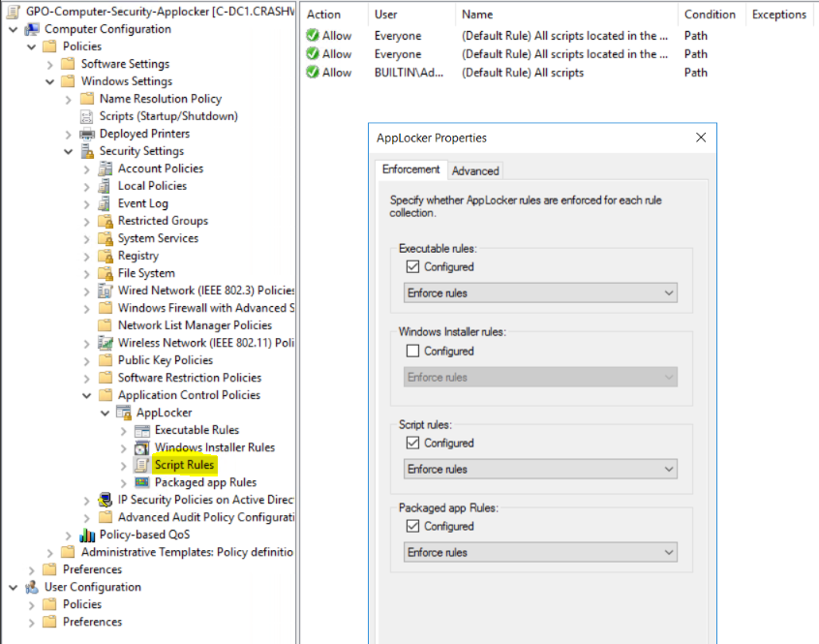819x644 pixels.
Task: Select the BUILTIN\Ad... user cell
Action: pyautogui.click(x=409, y=73)
